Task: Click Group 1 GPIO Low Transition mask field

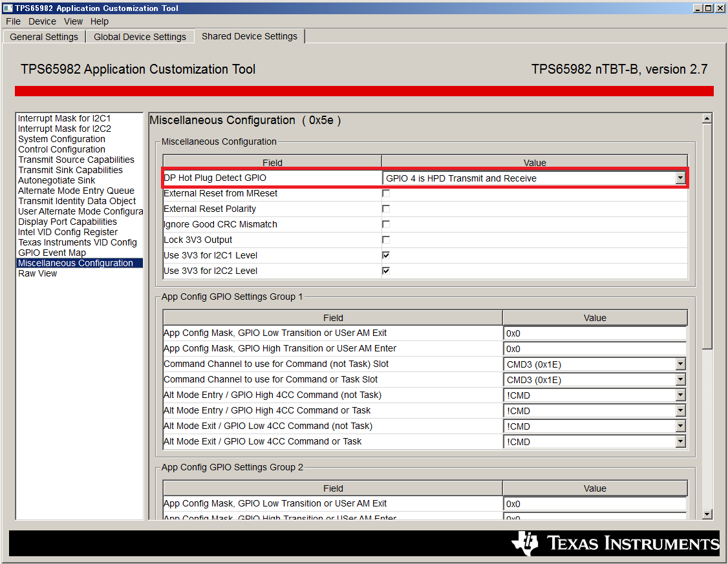Action: click(x=595, y=333)
